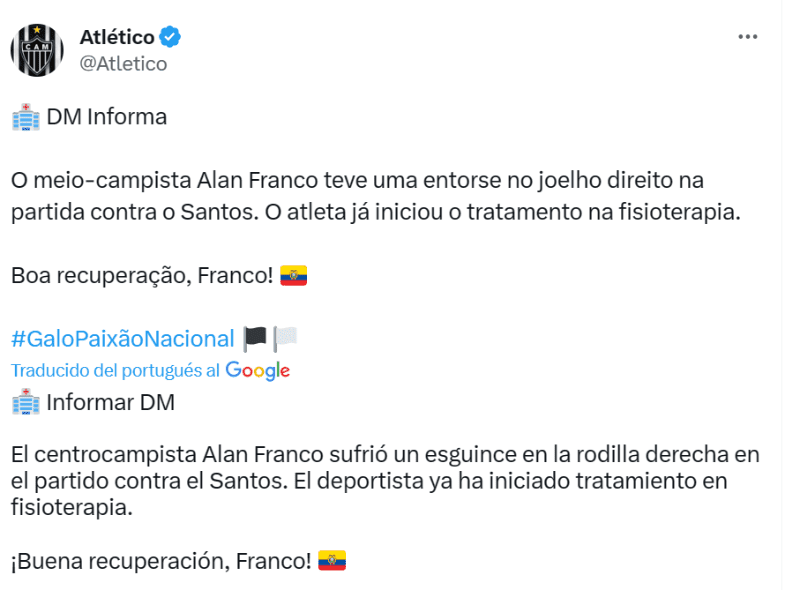Open the Atlético profile name link
This screenshot has height=590, width=800.
pyautogui.click(x=117, y=38)
